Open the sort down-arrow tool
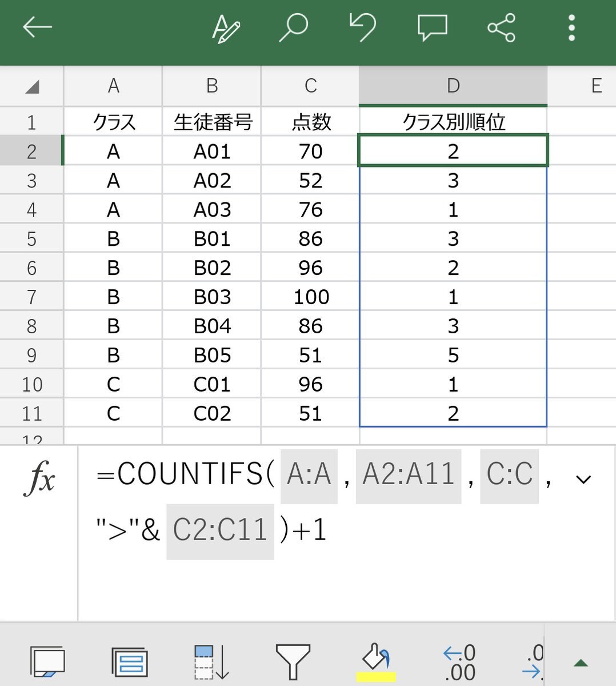This screenshot has height=686, width=616. point(211,662)
